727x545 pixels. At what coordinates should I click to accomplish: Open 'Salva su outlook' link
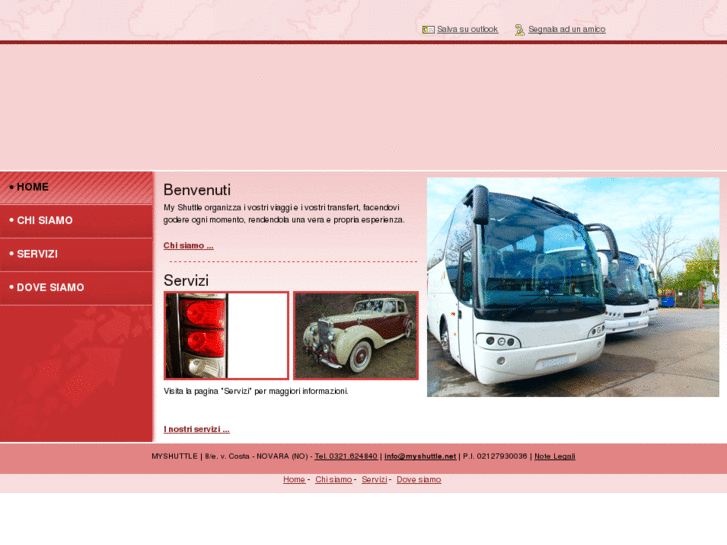[x=467, y=29]
